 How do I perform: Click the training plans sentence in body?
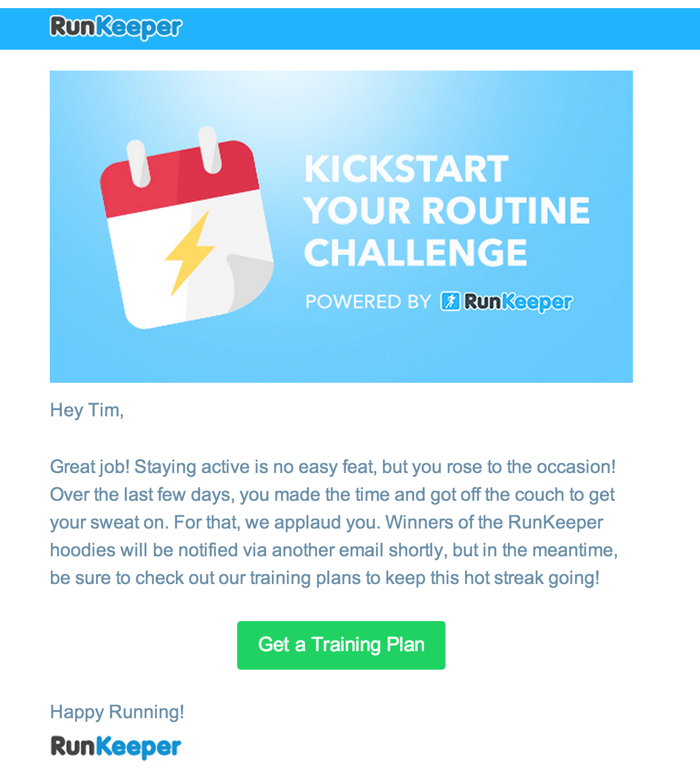click(325, 578)
